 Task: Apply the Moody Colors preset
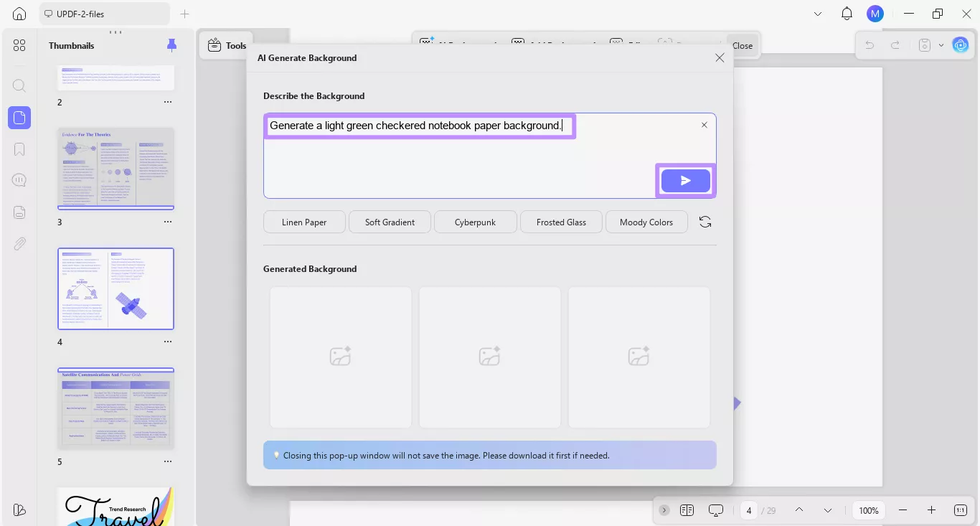[x=646, y=222]
